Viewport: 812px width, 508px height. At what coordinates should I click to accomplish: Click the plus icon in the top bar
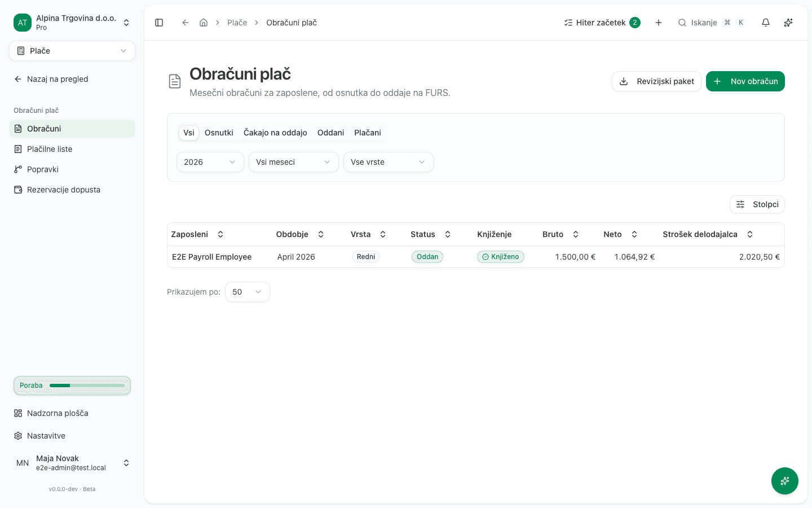tap(659, 23)
